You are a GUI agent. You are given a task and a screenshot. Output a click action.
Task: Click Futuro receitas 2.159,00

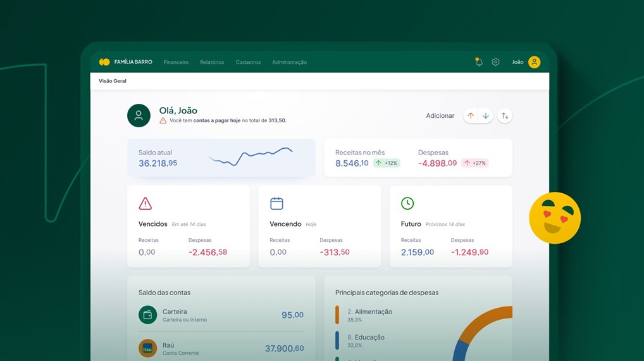[418, 252]
